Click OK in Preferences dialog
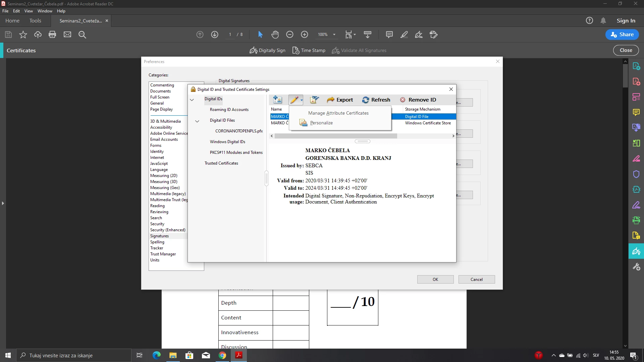Viewport: 644px width, 362px height. [x=435, y=279]
